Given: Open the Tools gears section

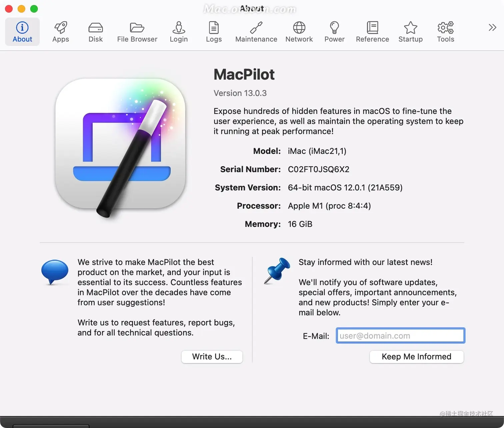Looking at the screenshot, I should (x=445, y=32).
